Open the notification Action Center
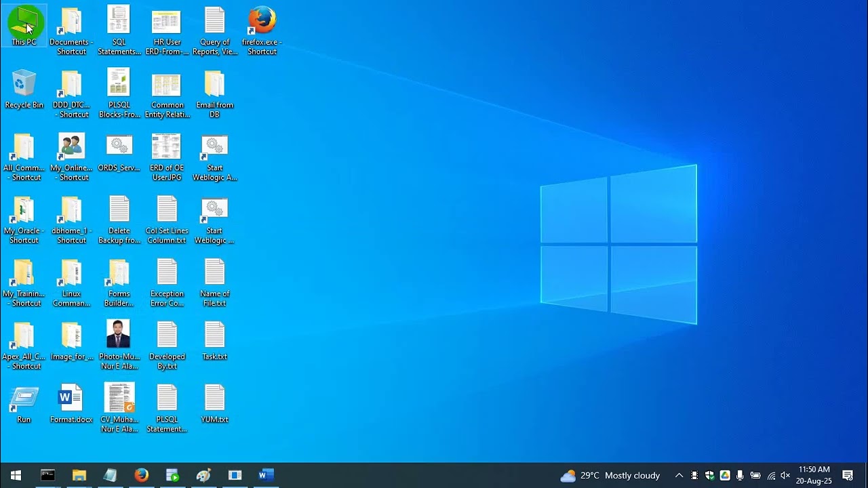The width and height of the screenshot is (868, 488). point(848,476)
